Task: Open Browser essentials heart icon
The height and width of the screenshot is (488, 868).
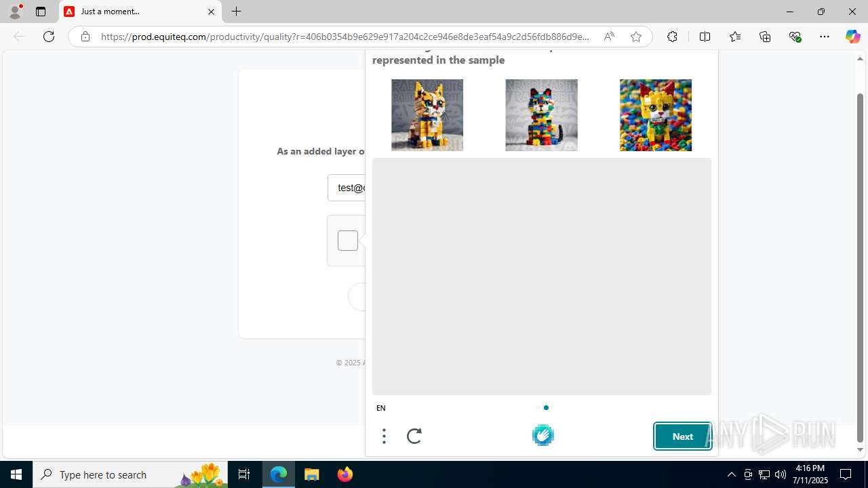Action: (795, 37)
